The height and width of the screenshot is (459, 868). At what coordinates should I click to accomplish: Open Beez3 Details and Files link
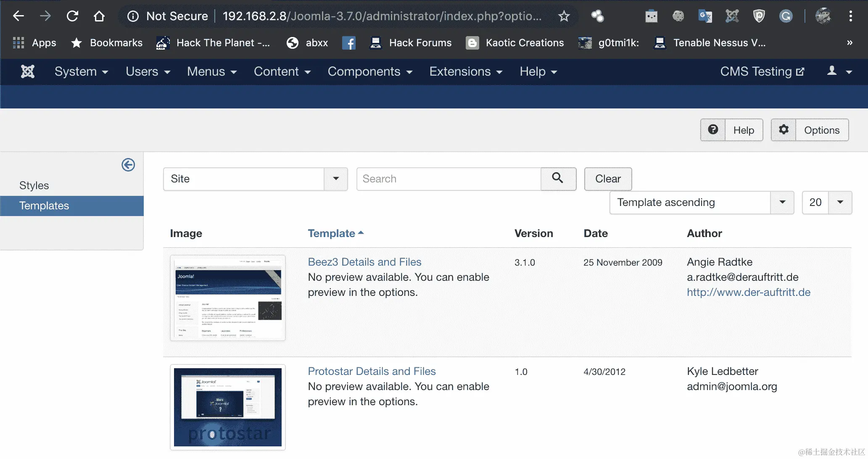coord(364,262)
